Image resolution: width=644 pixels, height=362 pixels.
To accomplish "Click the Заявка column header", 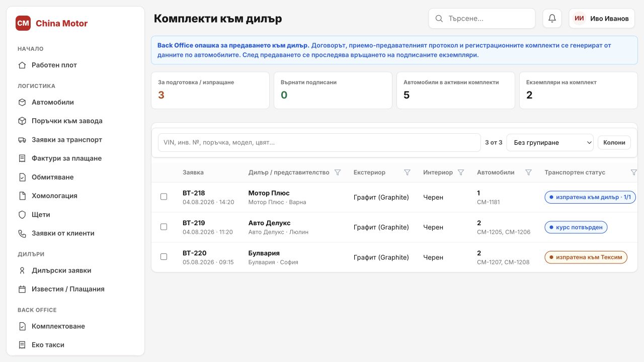I will [193, 172].
